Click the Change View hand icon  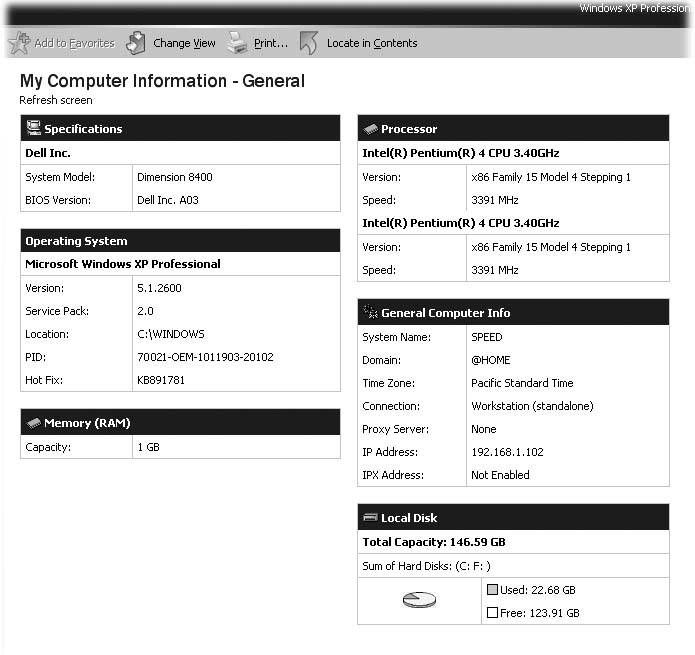click(x=136, y=43)
